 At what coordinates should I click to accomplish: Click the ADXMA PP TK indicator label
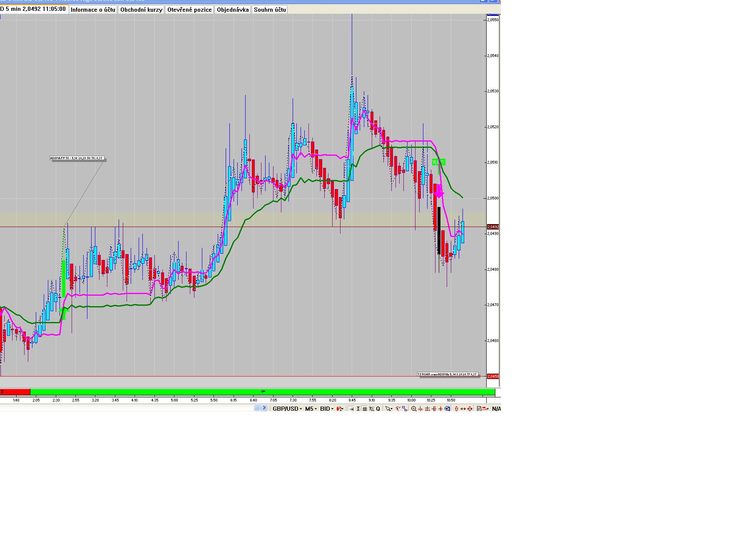click(x=77, y=158)
